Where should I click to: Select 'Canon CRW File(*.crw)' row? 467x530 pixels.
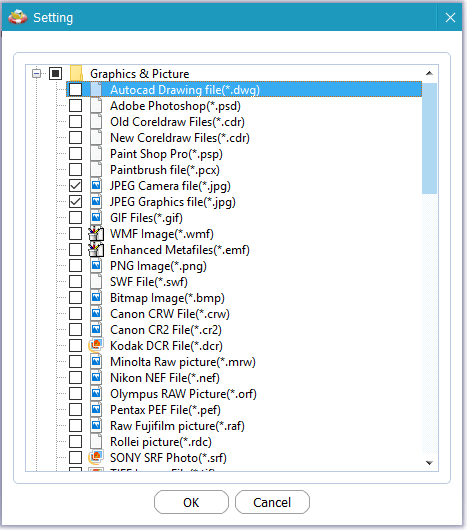[170, 313]
